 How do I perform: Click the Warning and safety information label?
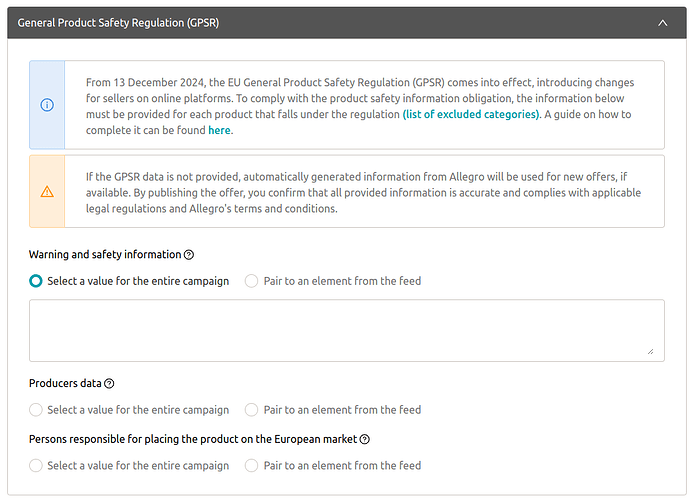pyautogui.click(x=105, y=254)
